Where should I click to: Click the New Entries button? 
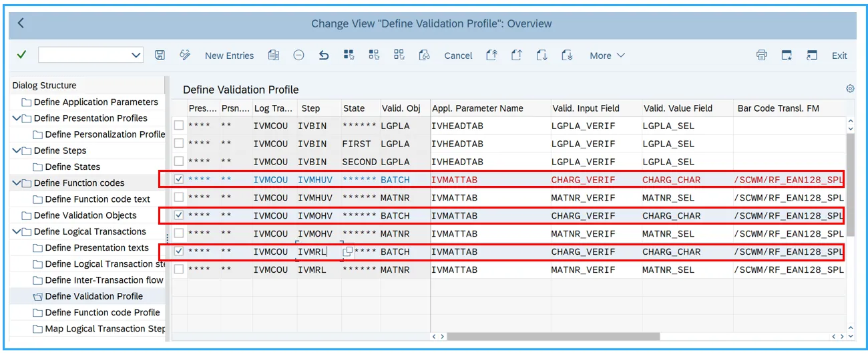[229, 55]
